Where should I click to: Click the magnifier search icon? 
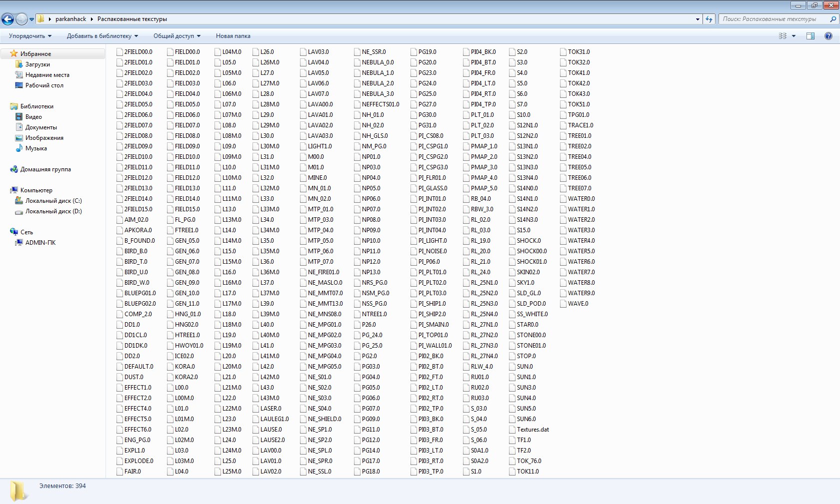833,19
